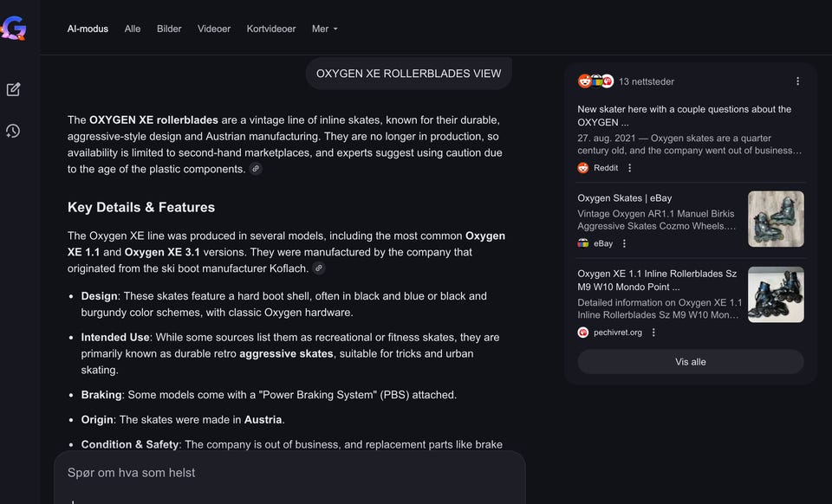Screen dimensions: 832x504
Task: Open the Kortvideoer tab
Action: point(271,29)
